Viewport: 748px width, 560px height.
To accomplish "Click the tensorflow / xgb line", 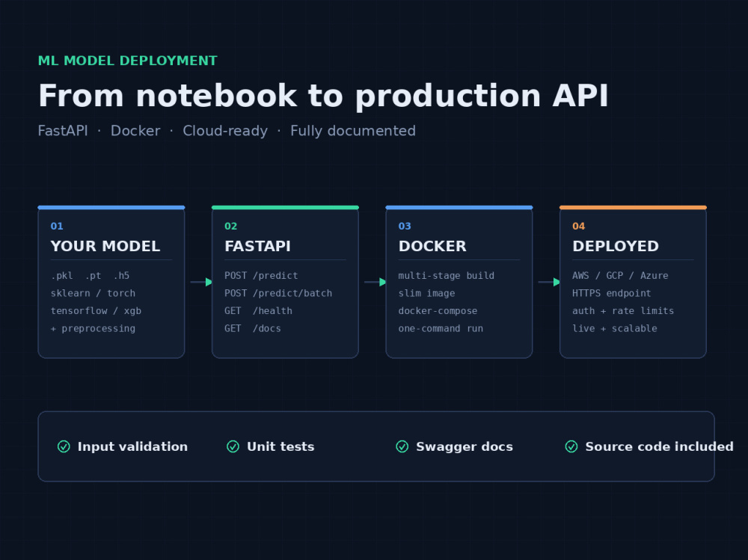I will point(96,311).
